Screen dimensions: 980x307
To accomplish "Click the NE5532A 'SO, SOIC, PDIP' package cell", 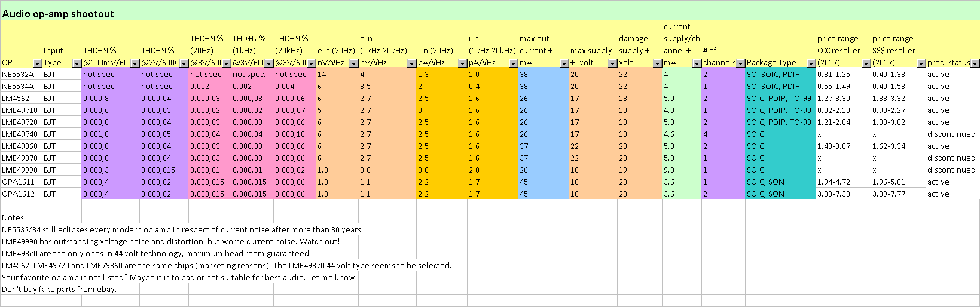I will pos(780,75).
